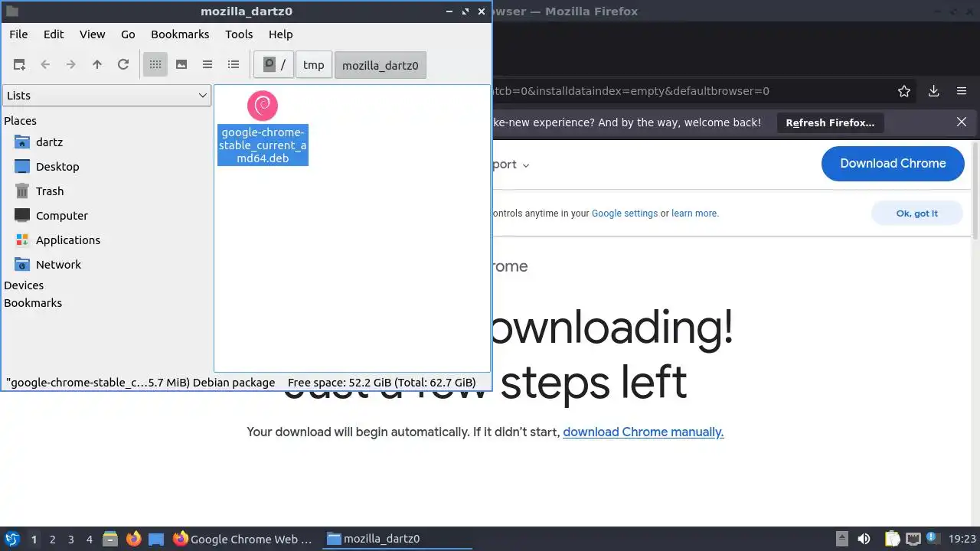This screenshot has height=551, width=980.
Task: Expand the Support dropdown chevron
Action: [x=526, y=165]
